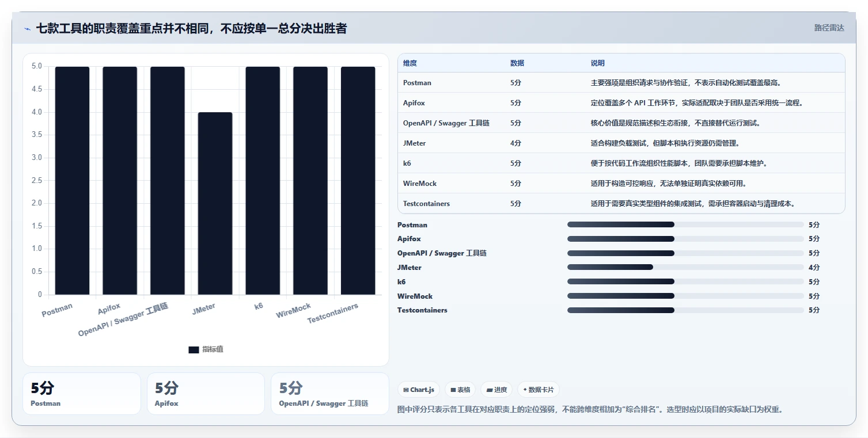Click the Testcontainers x-axis label

click(x=333, y=313)
